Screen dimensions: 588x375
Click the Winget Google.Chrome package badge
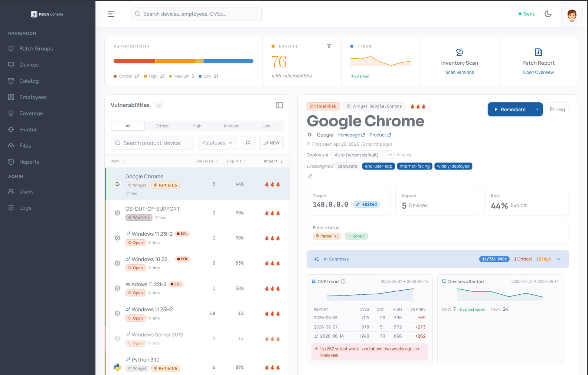[x=374, y=106]
